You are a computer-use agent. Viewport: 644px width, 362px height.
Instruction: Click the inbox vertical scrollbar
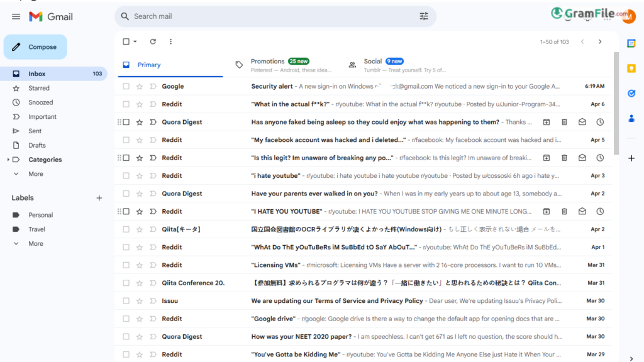pos(616,104)
